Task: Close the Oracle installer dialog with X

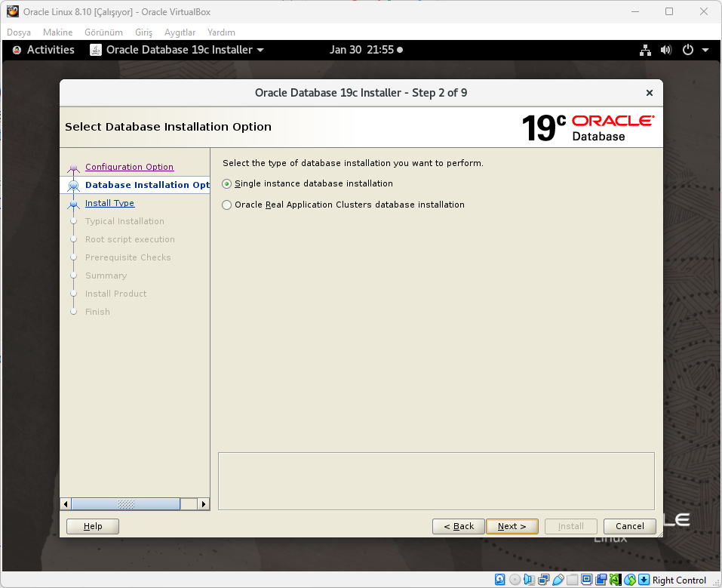Action: pos(650,93)
